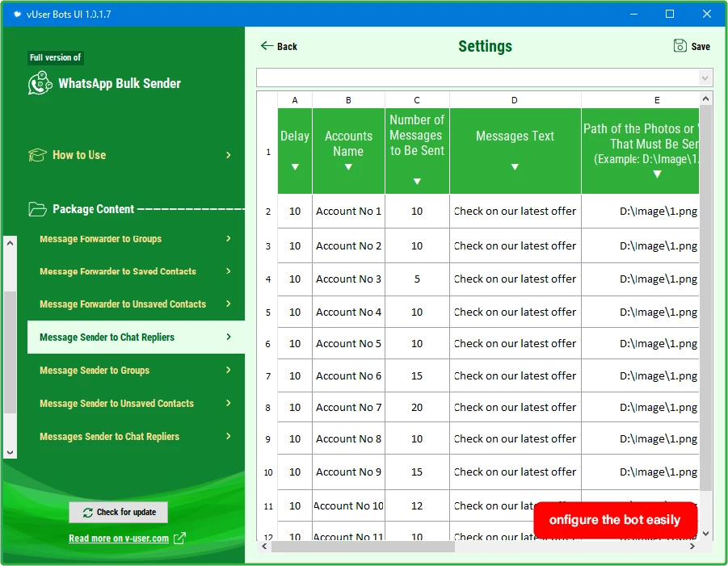Open the combo box dropdown arrow under Settings
The width and height of the screenshot is (728, 566).
(705, 78)
